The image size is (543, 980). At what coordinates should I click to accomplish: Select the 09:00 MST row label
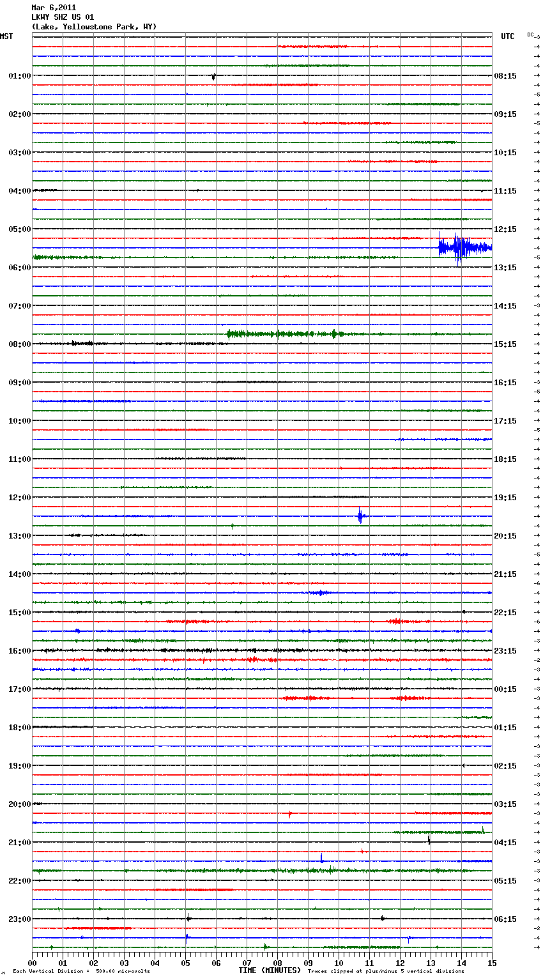tap(20, 383)
